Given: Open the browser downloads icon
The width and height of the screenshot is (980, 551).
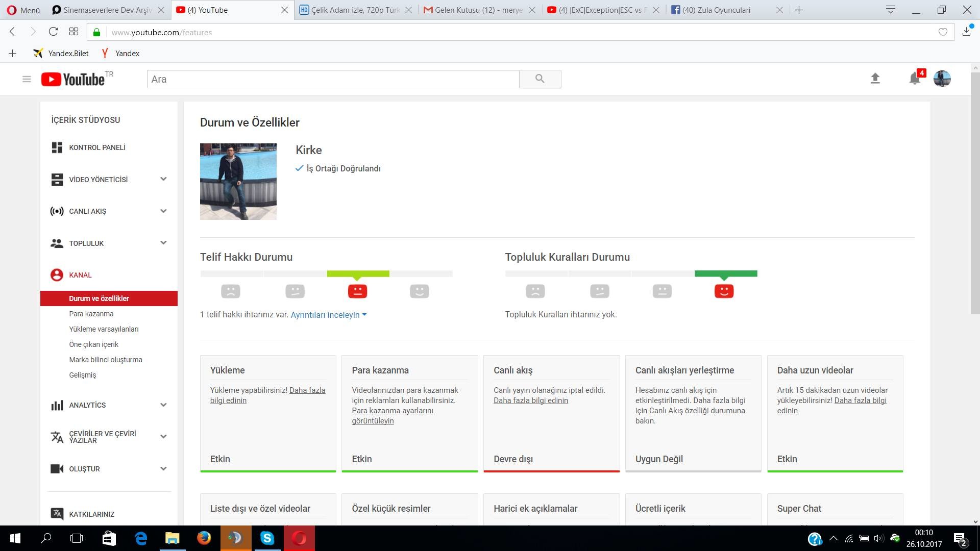Looking at the screenshot, I should pyautogui.click(x=967, y=31).
